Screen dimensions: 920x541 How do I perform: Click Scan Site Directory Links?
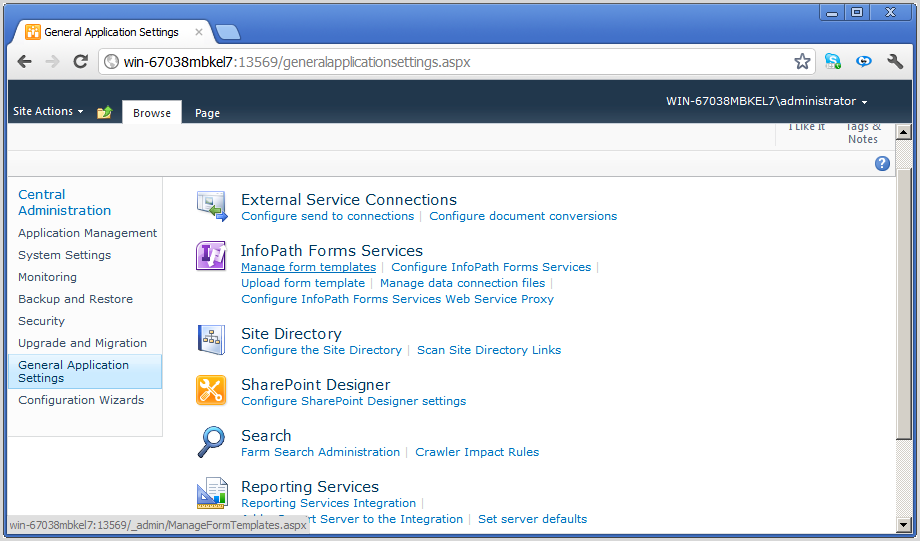489,350
